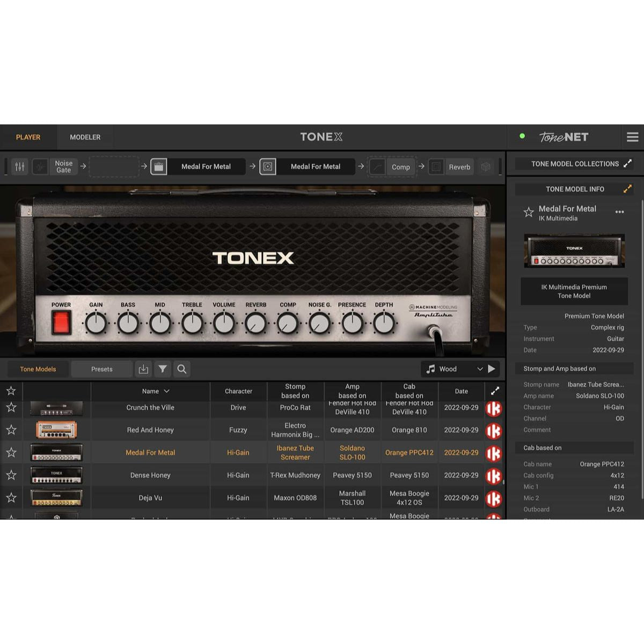Click the Comp curve icon
The height and width of the screenshot is (644, 644).
click(x=378, y=167)
